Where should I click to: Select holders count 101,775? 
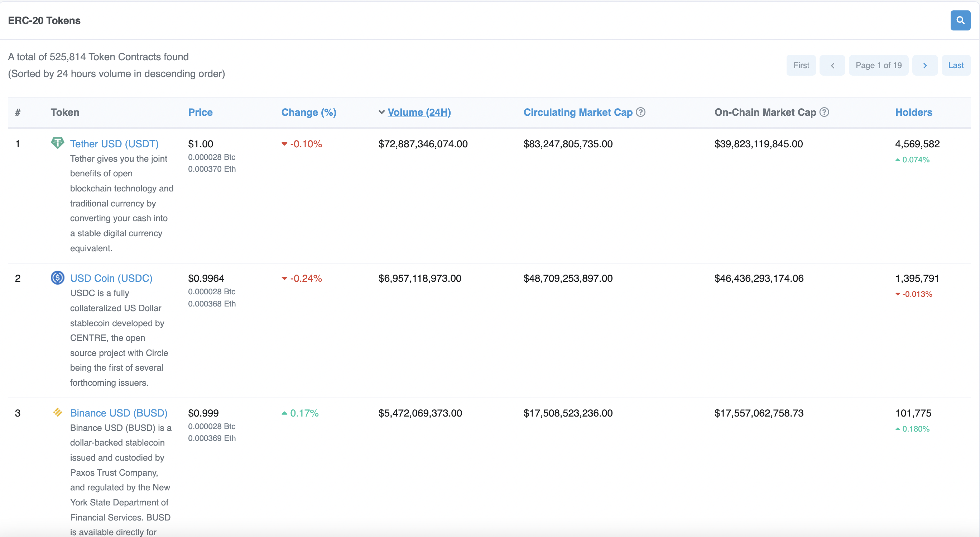[913, 413]
